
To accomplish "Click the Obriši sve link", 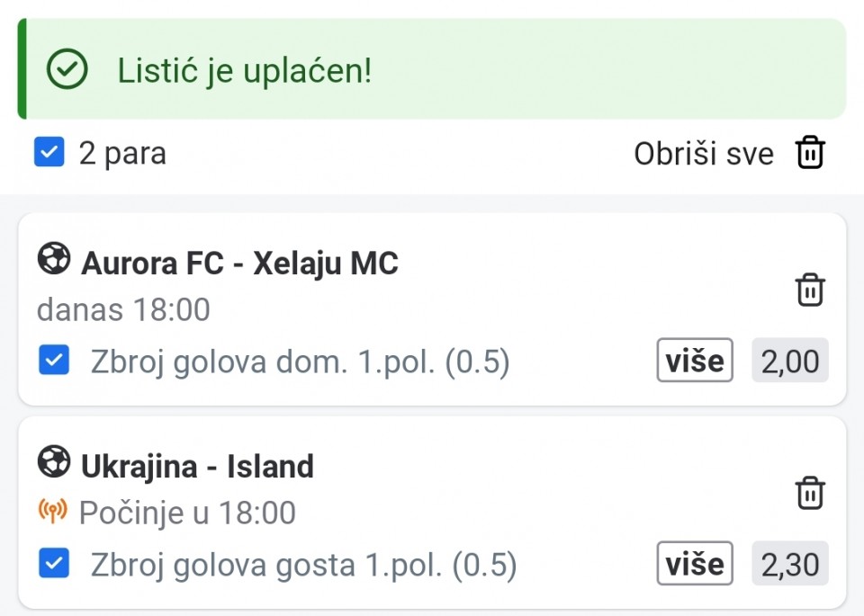I will 703,155.
